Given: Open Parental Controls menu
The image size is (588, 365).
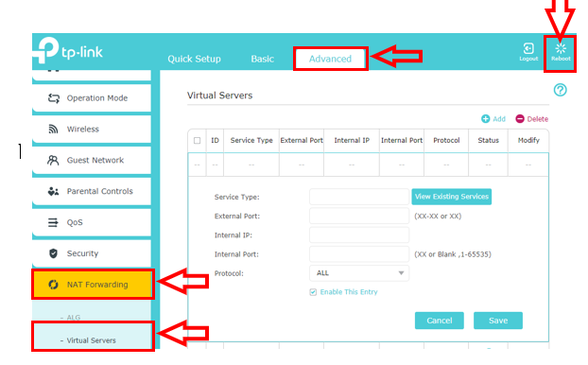Looking at the screenshot, I should [92, 191].
